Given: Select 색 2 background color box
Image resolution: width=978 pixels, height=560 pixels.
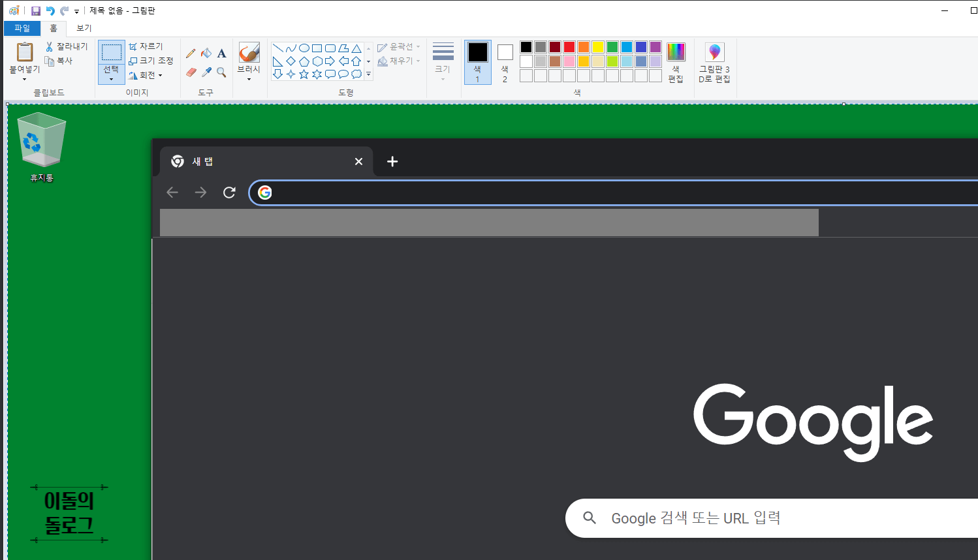Looking at the screenshot, I should [505, 63].
